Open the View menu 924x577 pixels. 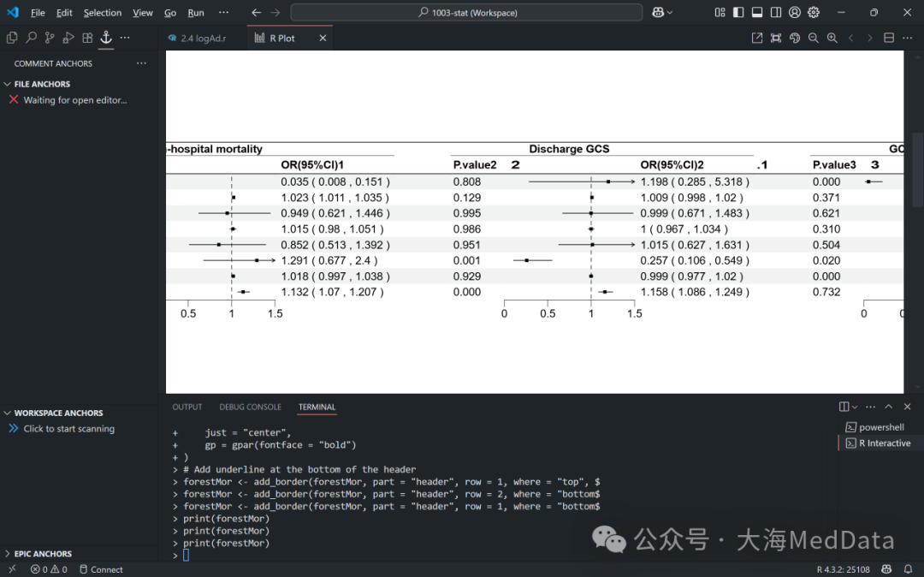[143, 12]
